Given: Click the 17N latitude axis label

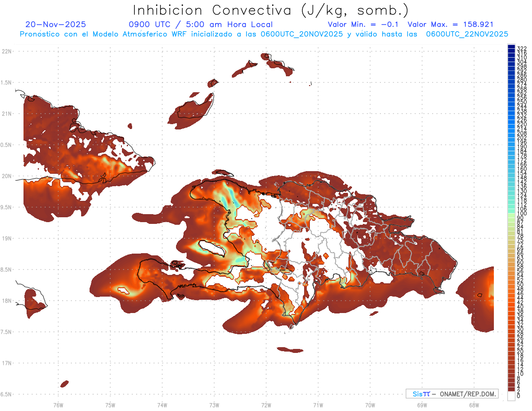Looking at the screenshot, I should [x=6, y=363].
